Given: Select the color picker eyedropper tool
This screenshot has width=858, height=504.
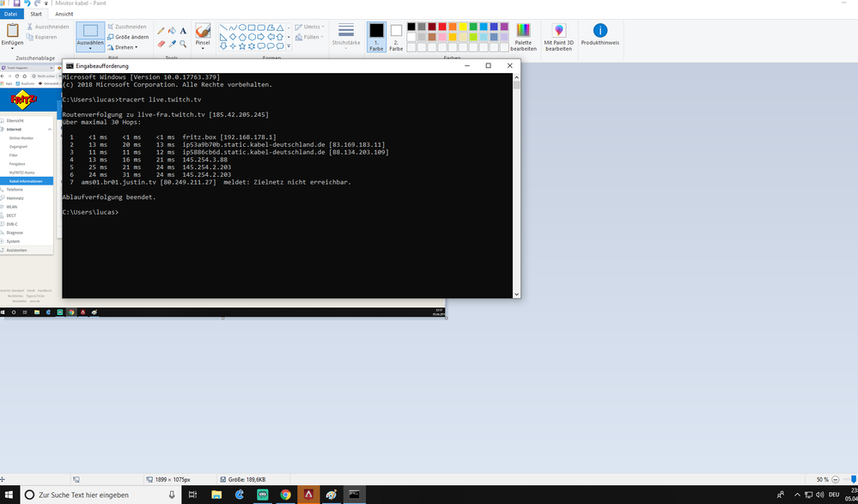Looking at the screenshot, I should pyautogui.click(x=172, y=43).
